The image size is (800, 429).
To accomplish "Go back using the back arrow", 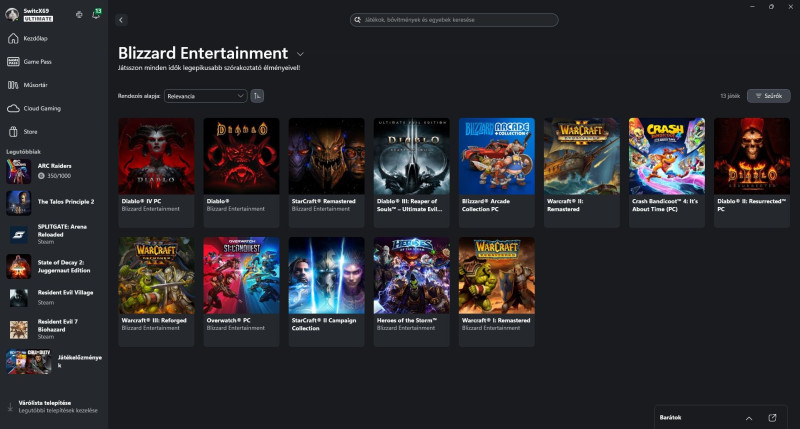I will click(121, 20).
